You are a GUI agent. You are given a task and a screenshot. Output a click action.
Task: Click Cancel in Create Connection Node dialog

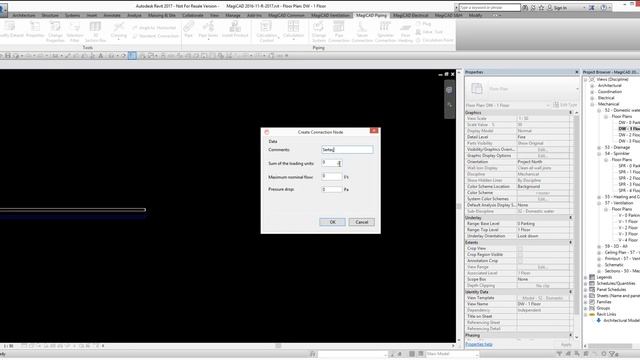(362, 222)
